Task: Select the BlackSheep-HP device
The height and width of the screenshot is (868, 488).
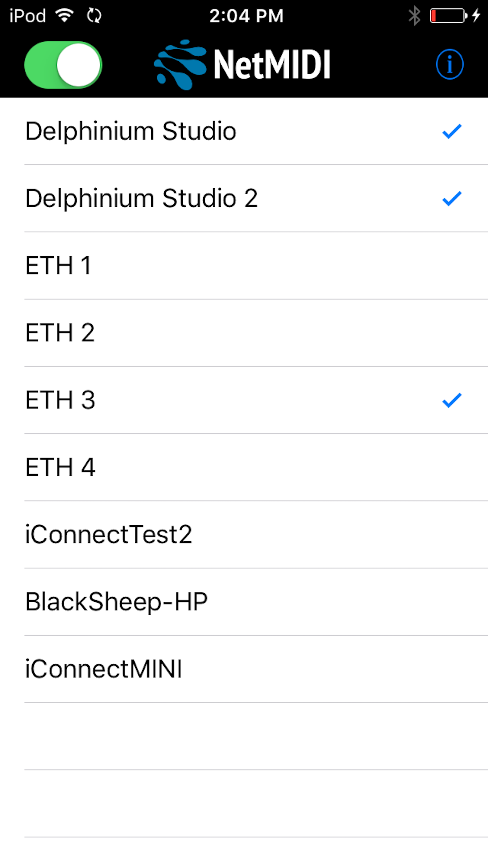Action: [x=157, y=601]
